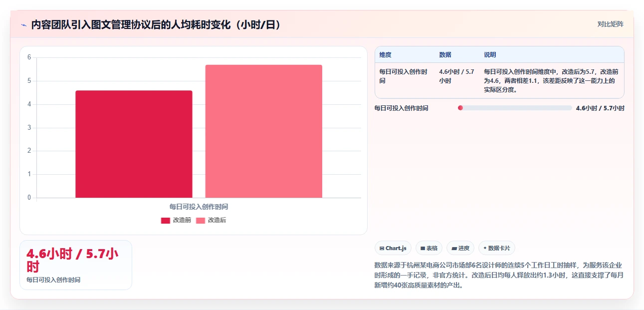Click the 表格 chip icon
The image size is (644, 310).
point(423,248)
